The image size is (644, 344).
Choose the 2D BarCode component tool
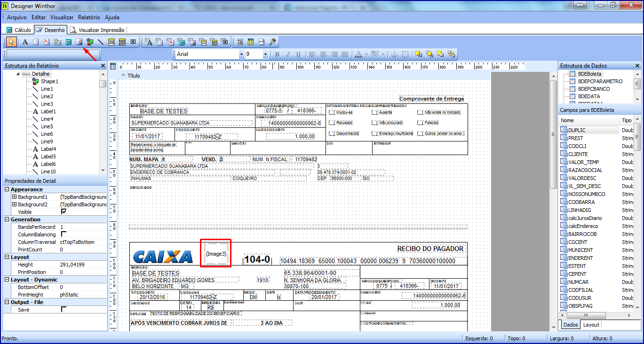point(122,42)
